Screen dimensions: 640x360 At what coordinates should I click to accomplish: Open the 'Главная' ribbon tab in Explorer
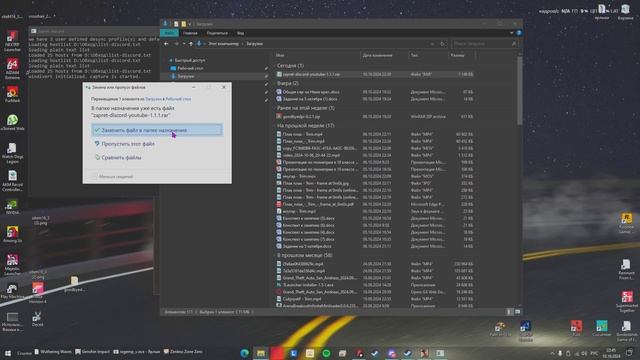tap(190, 33)
